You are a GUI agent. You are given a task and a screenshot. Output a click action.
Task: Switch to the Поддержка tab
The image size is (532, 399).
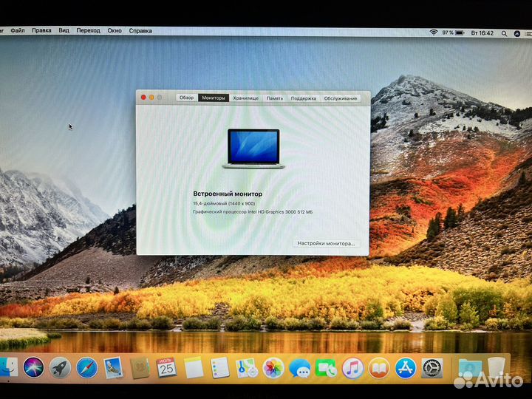(x=304, y=98)
